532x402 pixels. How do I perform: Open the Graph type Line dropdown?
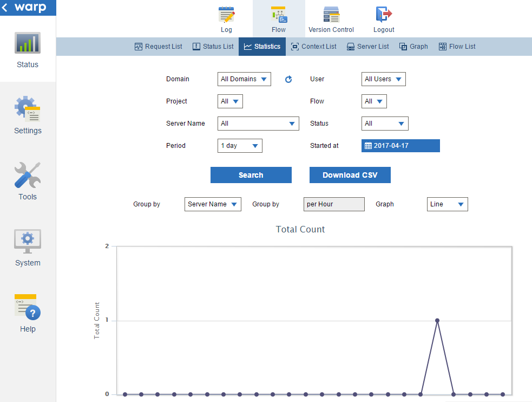coord(447,204)
